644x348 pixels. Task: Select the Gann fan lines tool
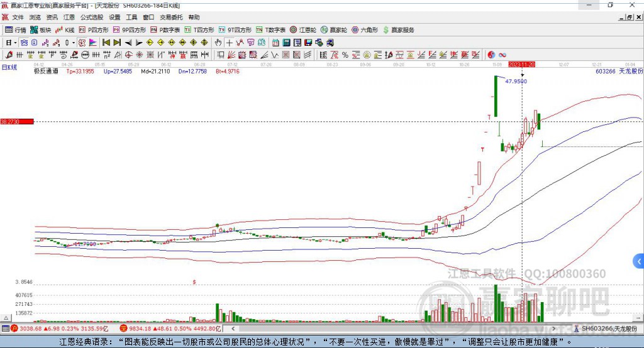coord(231,55)
